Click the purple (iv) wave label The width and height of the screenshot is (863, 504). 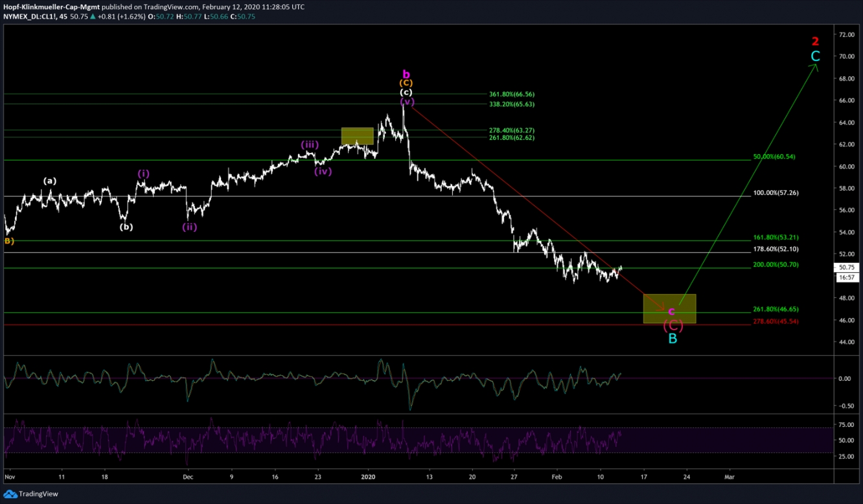click(323, 172)
